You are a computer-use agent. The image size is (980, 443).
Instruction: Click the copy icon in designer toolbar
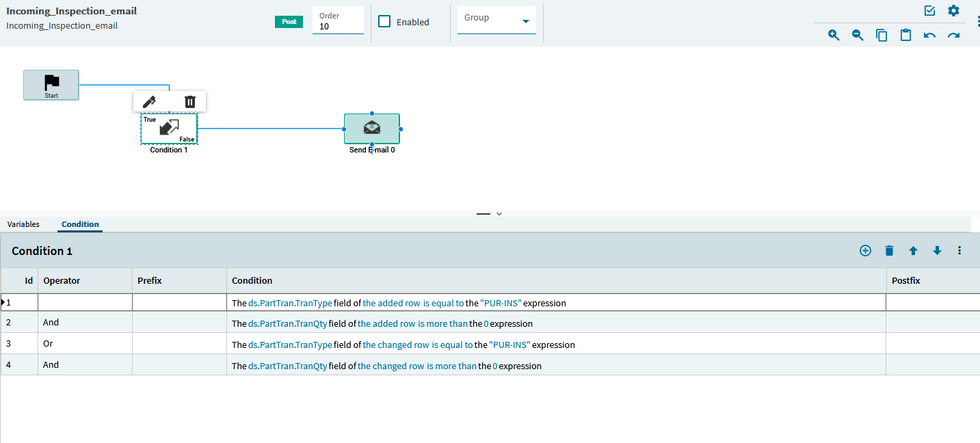click(x=882, y=35)
